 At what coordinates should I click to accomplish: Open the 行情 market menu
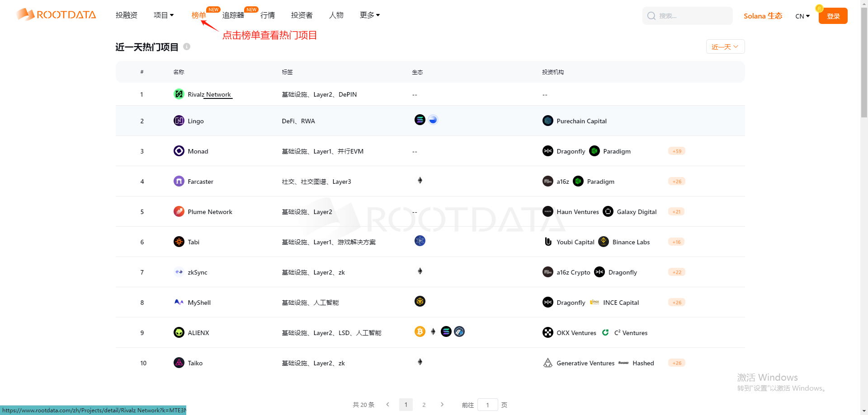tap(268, 15)
